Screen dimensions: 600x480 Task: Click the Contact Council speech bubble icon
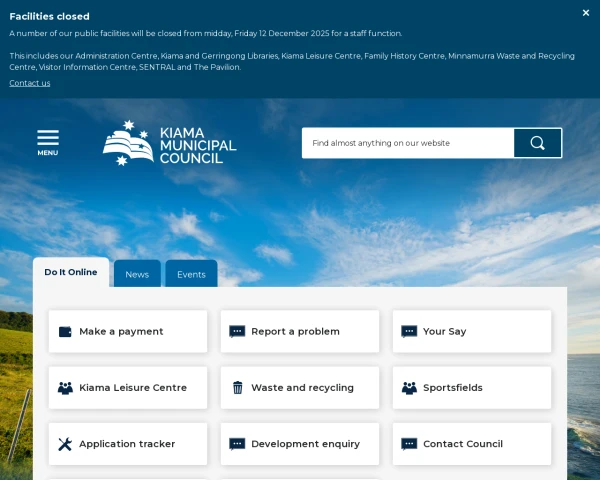pos(409,444)
